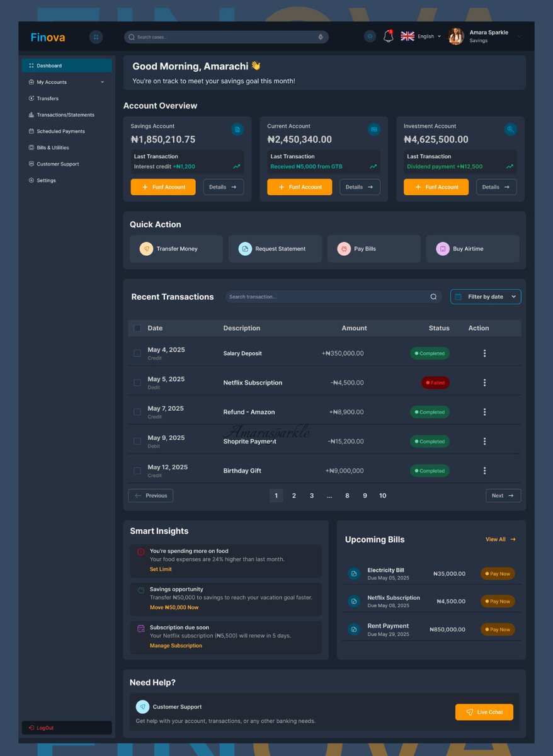The image size is (553, 756).
Task: Open Transactions/Statements in sidebar
Action: point(67,115)
